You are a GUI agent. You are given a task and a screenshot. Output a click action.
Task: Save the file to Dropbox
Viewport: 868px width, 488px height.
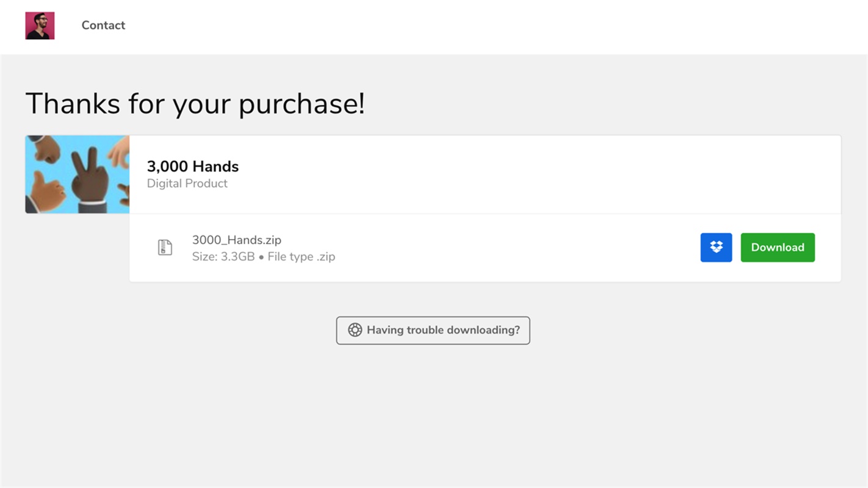tap(716, 248)
